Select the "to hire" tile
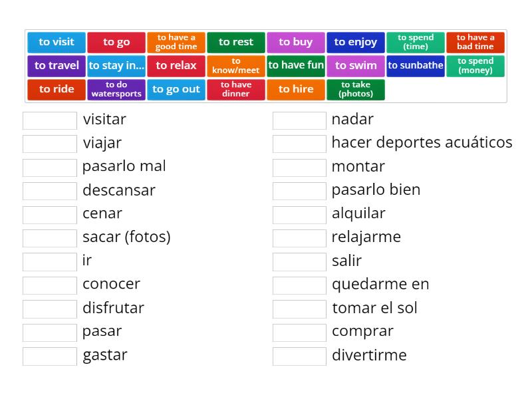This screenshot has width=532, height=399. click(295, 90)
